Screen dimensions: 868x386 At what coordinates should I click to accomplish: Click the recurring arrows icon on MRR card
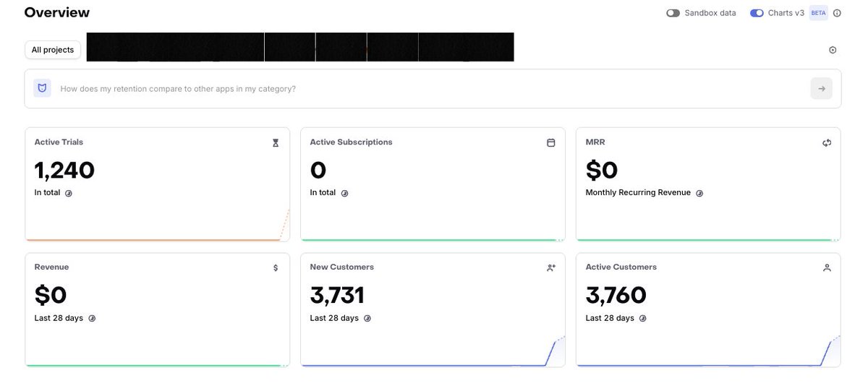point(827,143)
